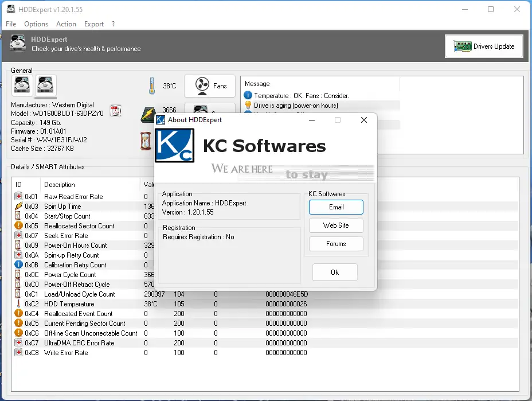
Task: Maximize the main HDDExpert window
Action: 491,9
